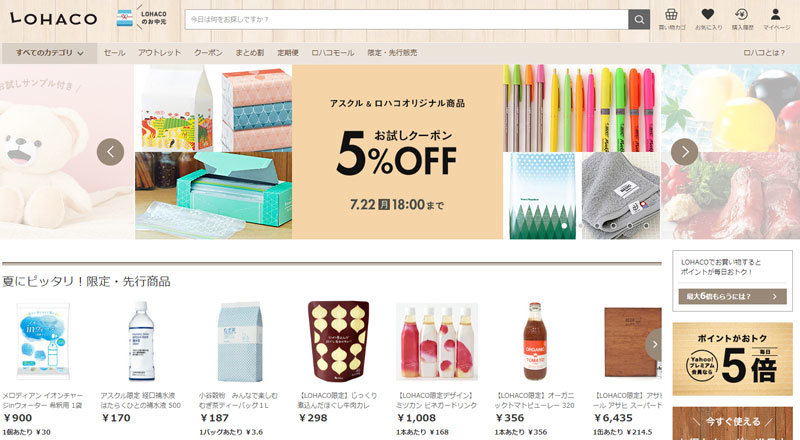Click 最大6倍もらうには chevron button
Screen dimensions: 800x440
[x=732, y=296]
